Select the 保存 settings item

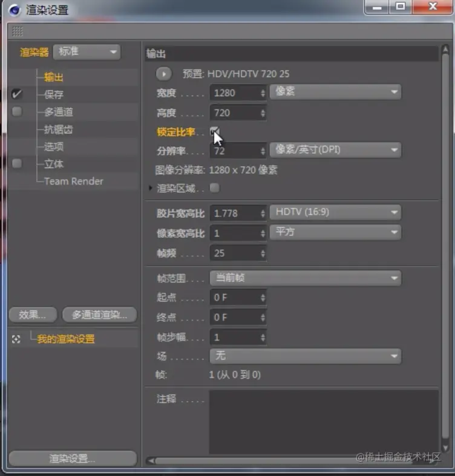54,94
